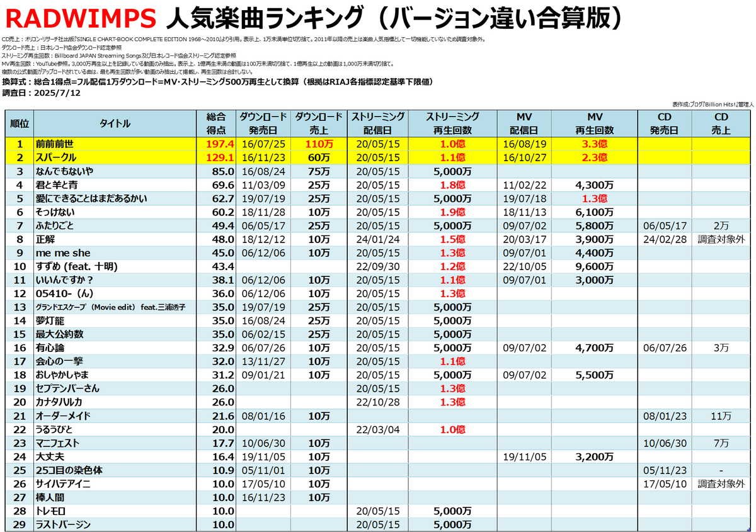
Task: Click the MV配信日 column header
Action: 524,123
